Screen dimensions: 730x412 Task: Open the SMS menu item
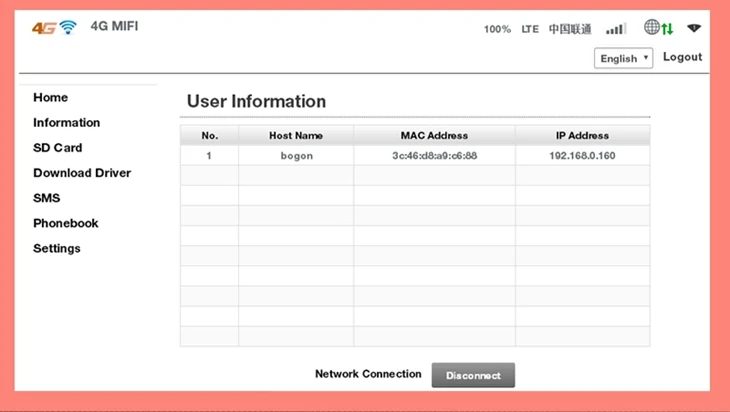tap(47, 198)
